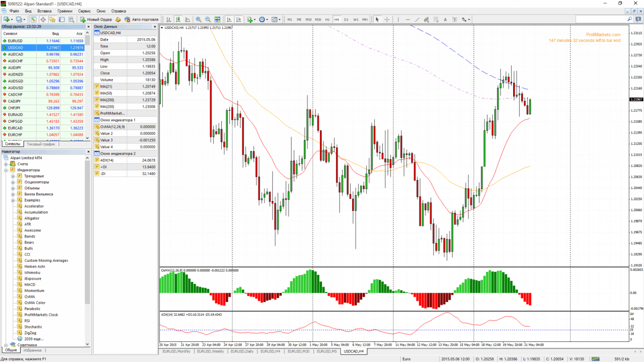This screenshot has height=362, width=644.
Task: Select the Equidistant Channel tool
Action: coord(426,19)
